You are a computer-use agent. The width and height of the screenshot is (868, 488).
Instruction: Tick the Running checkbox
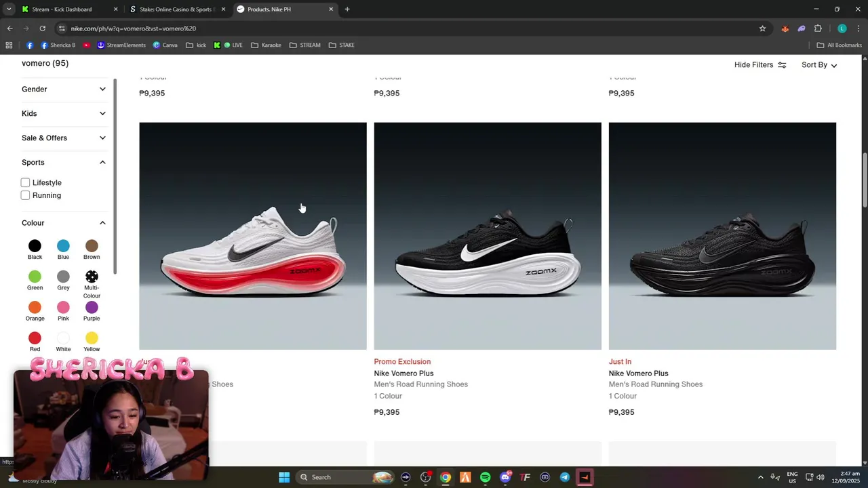click(x=25, y=195)
